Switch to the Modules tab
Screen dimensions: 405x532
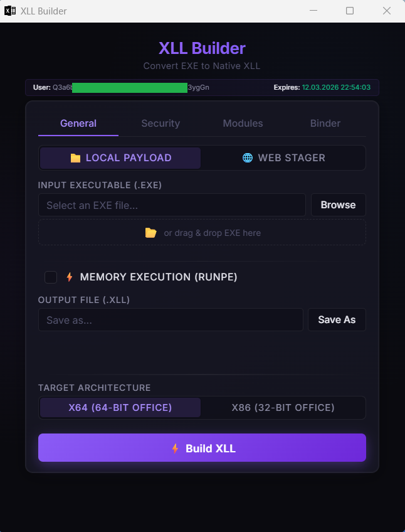point(243,123)
